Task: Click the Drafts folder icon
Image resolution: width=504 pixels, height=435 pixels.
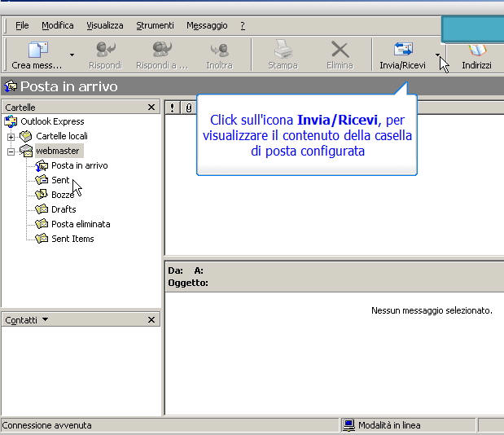Action: tap(42, 209)
